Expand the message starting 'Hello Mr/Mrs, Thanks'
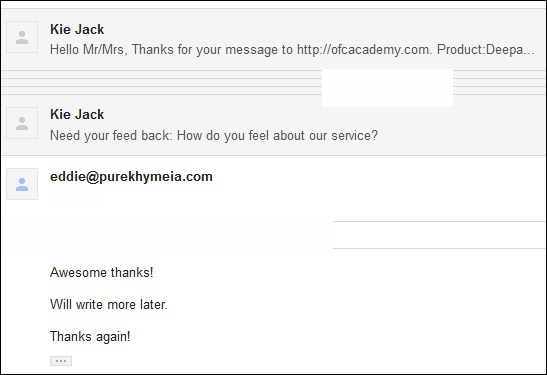Viewport: 547px width, 375px height. pos(274,39)
